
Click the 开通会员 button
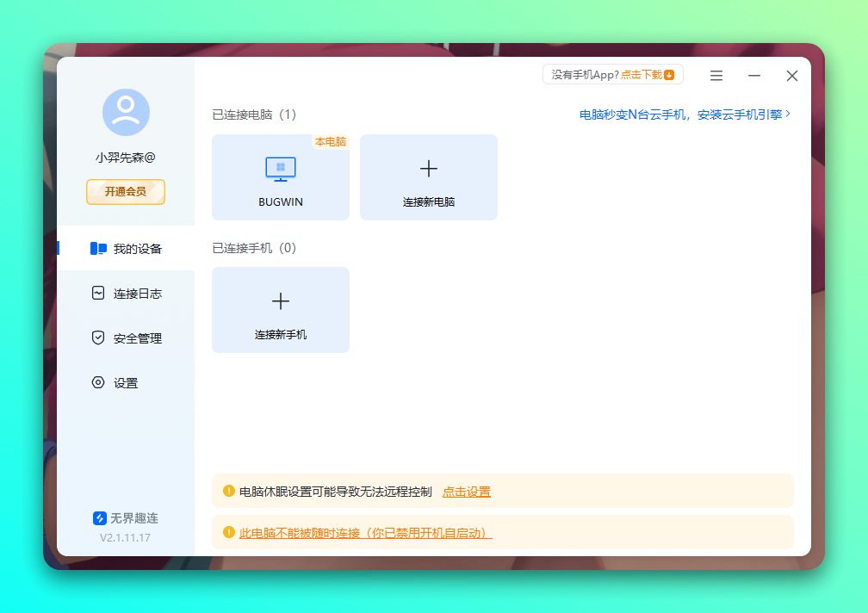(x=125, y=192)
